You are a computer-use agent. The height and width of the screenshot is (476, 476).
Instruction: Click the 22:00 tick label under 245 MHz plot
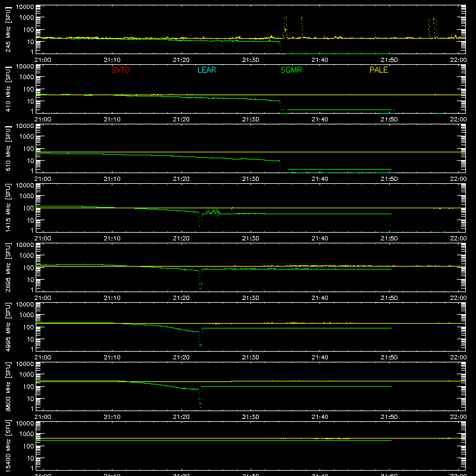pyautogui.click(x=458, y=60)
